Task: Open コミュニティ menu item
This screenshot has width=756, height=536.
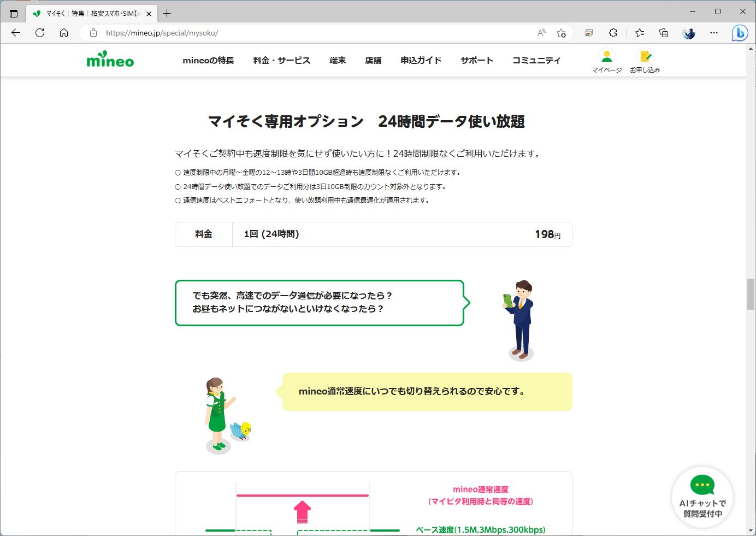Action: (x=536, y=60)
